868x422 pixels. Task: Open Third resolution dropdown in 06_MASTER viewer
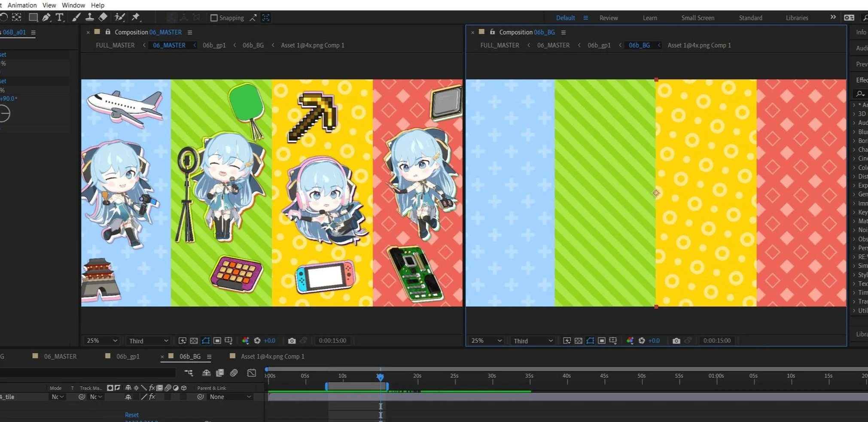pyautogui.click(x=148, y=341)
